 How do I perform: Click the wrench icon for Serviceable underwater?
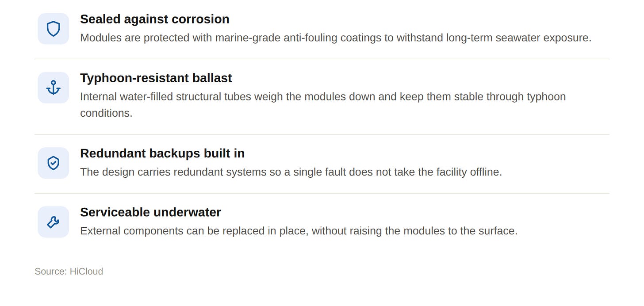[x=53, y=222]
